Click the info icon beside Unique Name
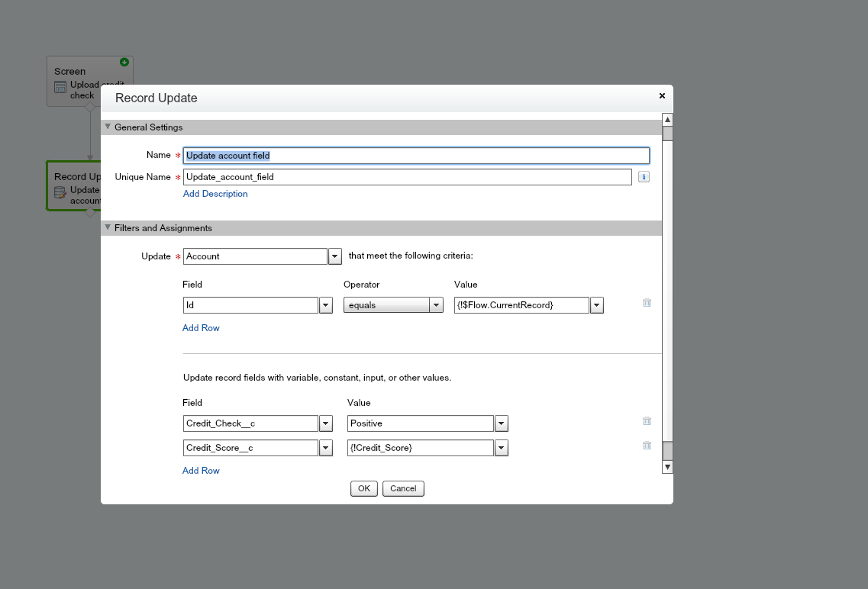 pyautogui.click(x=644, y=177)
